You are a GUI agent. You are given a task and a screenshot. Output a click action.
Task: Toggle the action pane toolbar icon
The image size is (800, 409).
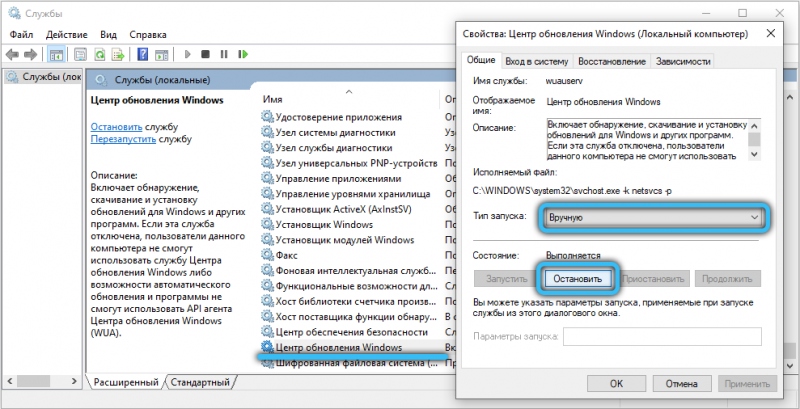click(162, 54)
